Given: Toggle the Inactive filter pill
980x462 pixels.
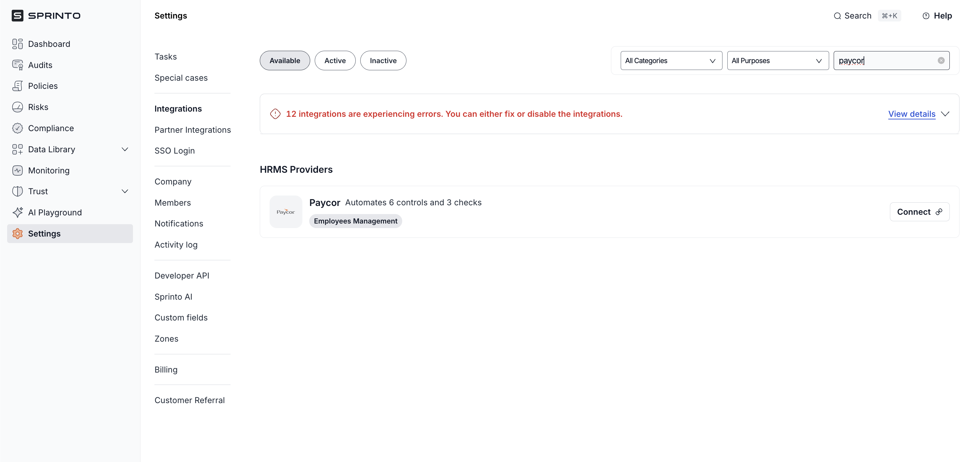Looking at the screenshot, I should [x=383, y=61].
